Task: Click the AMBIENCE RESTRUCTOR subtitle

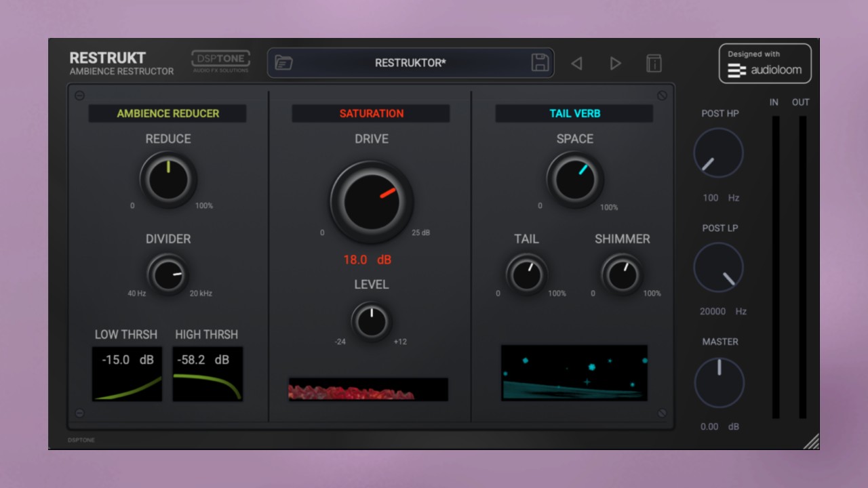Action: coord(121,71)
